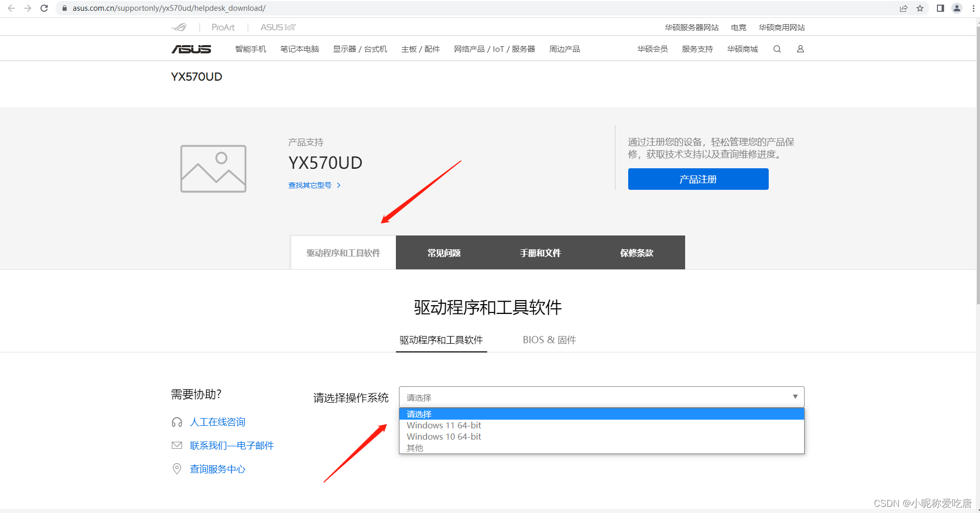980x513 pixels.
Task: Click the share page icon in address bar
Action: click(904, 8)
